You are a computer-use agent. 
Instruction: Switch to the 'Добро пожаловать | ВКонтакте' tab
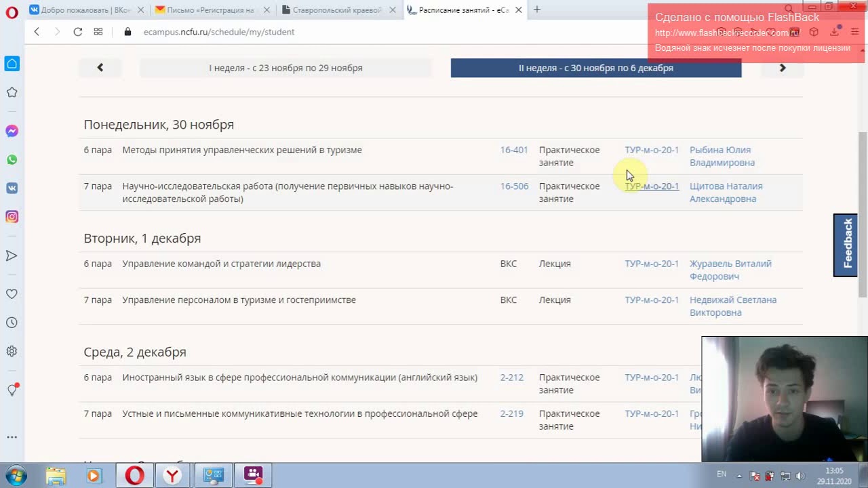[87, 10]
